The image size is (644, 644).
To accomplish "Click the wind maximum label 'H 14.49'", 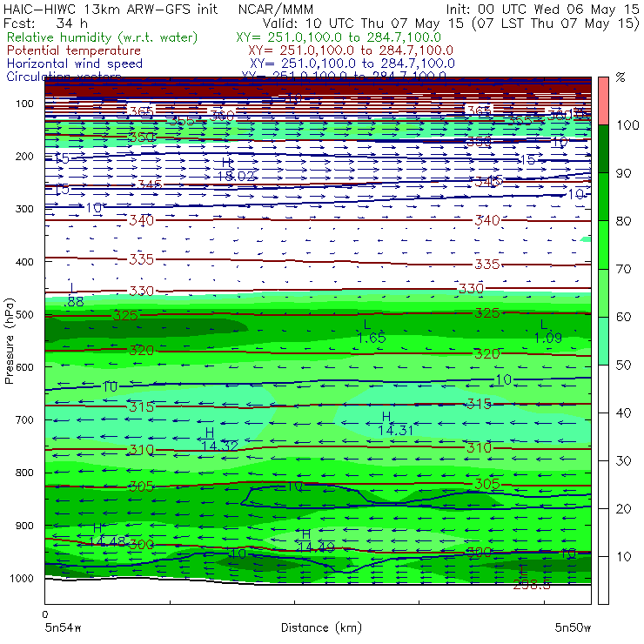I will (x=316, y=540).
